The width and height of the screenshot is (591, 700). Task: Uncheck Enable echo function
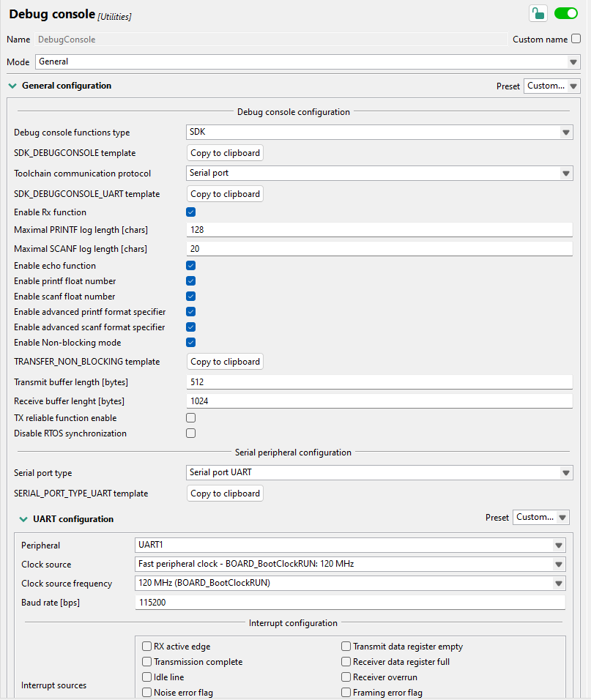pyautogui.click(x=191, y=266)
